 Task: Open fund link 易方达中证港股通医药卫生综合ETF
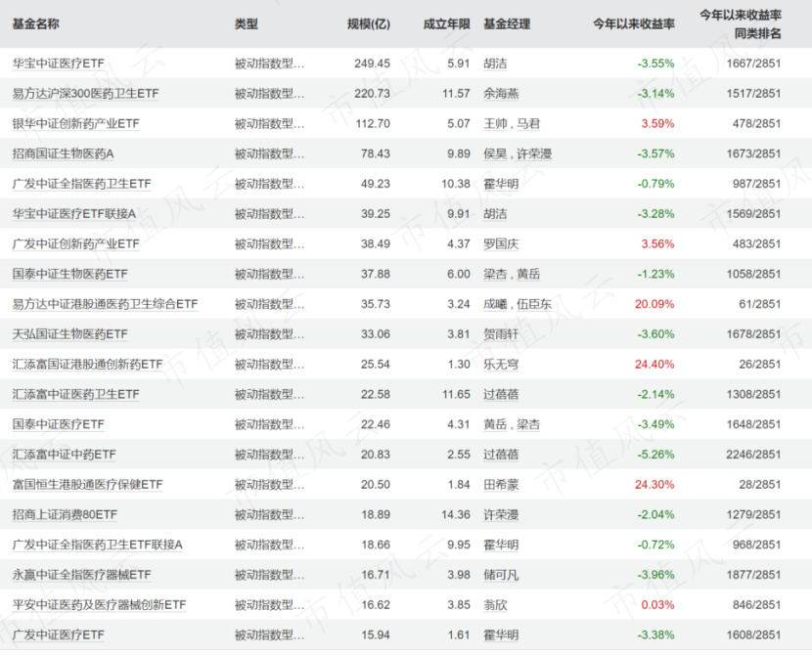(105, 304)
